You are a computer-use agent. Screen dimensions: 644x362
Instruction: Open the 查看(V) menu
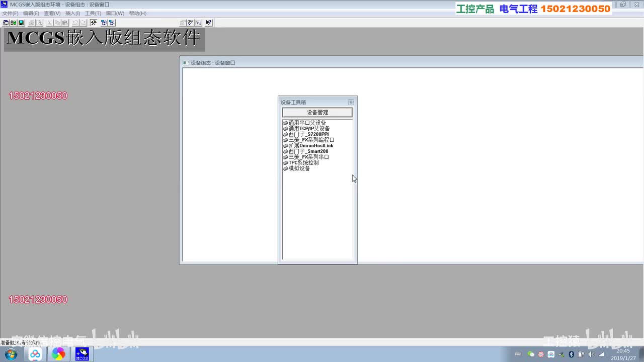point(52,14)
